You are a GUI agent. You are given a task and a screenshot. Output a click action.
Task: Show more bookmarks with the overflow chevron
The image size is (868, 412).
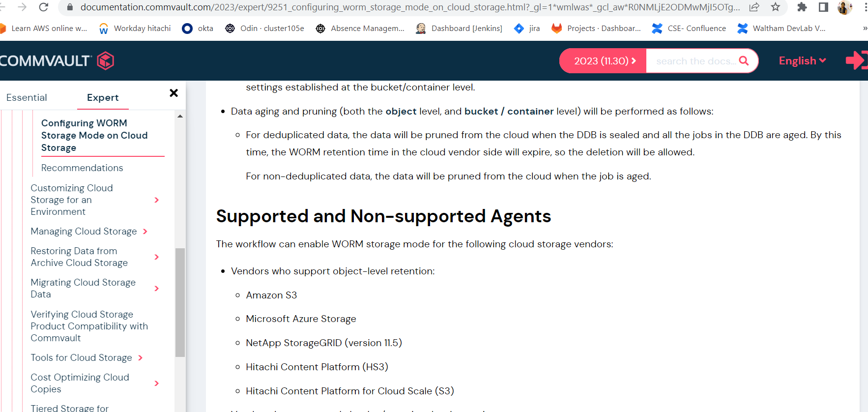[865, 29]
